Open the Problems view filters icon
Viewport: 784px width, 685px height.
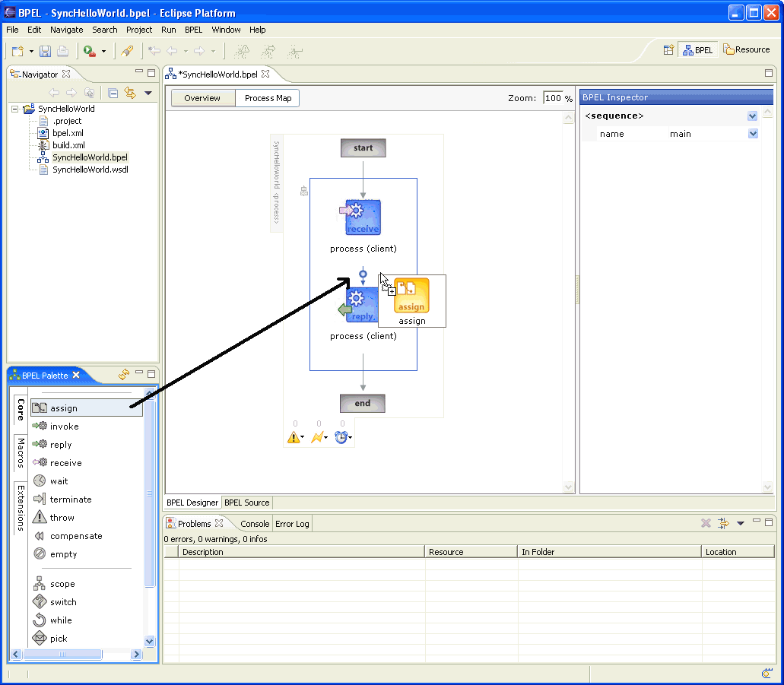(x=723, y=523)
